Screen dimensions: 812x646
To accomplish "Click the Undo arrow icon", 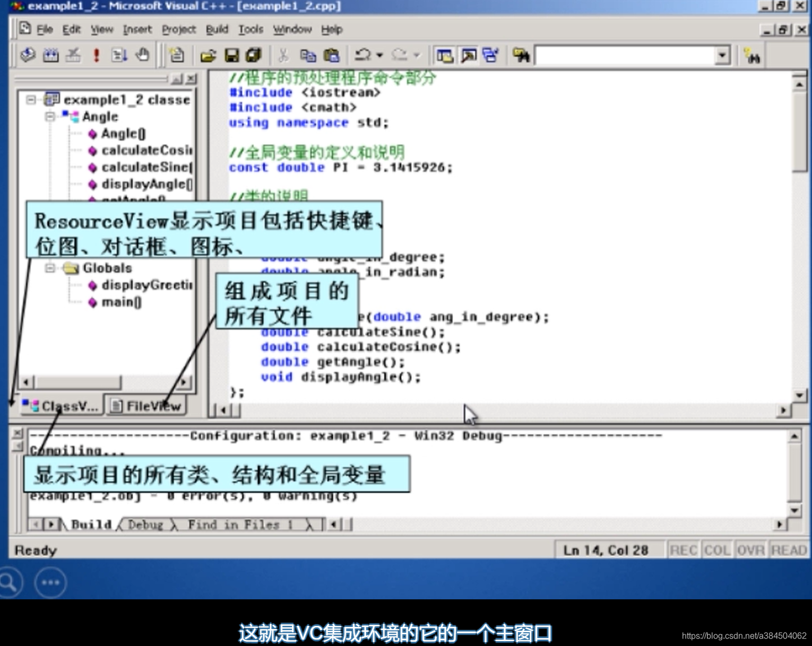I will coord(362,55).
